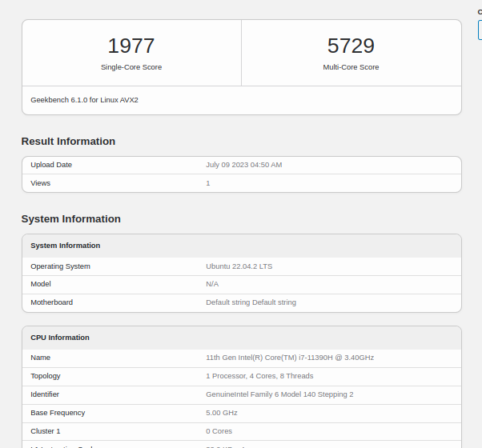This screenshot has width=482, height=448.
Task: Click the large System Information section heading
Action: [x=71, y=219]
